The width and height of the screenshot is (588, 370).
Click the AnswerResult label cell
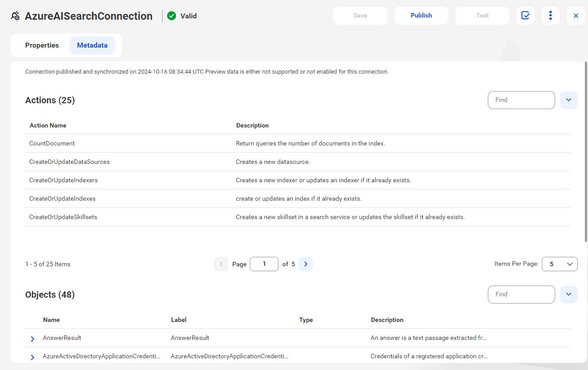click(190, 338)
